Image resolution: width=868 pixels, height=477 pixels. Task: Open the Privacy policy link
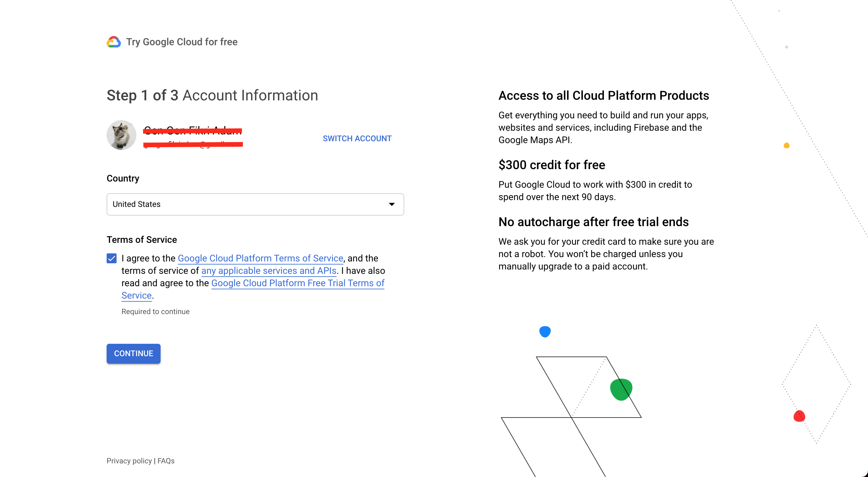(x=129, y=461)
